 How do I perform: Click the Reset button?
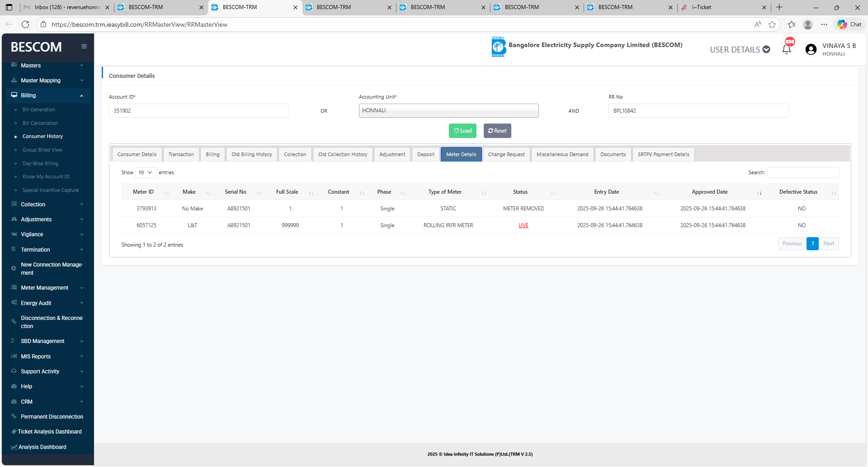tap(497, 131)
